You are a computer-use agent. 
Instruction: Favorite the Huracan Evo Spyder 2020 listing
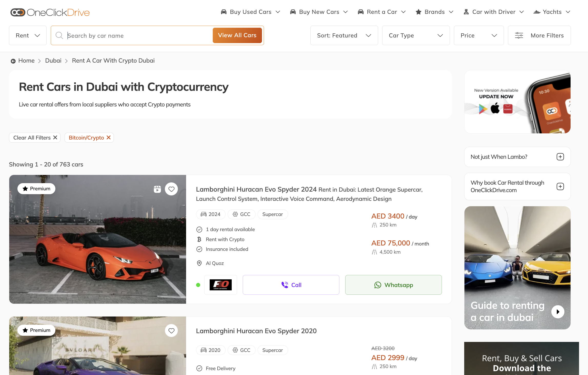(171, 331)
